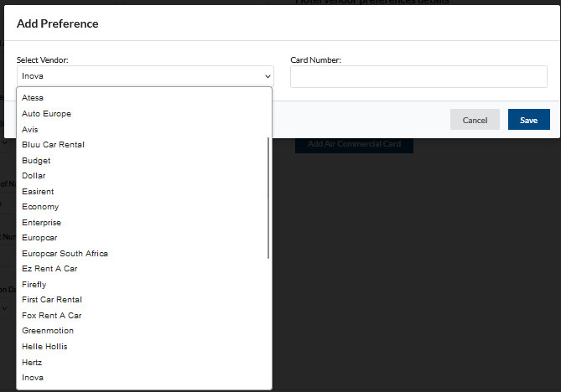Choose Inova in the dropdown list
The height and width of the screenshot is (392, 561).
pyautogui.click(x=144, y=378)
